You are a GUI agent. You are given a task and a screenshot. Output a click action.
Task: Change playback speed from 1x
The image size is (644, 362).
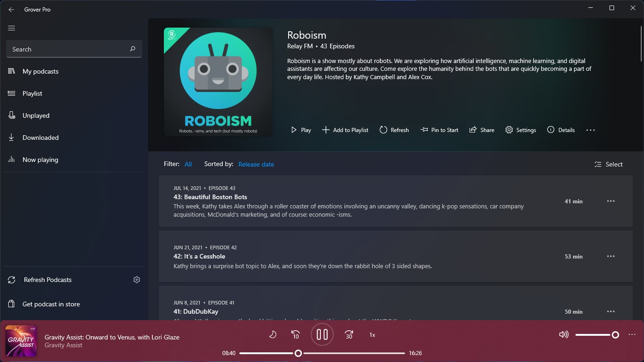pos(371,334)
